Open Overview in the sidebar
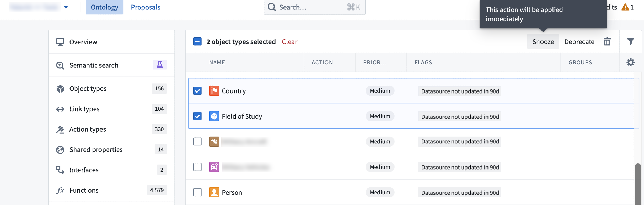 click(111, 42)
